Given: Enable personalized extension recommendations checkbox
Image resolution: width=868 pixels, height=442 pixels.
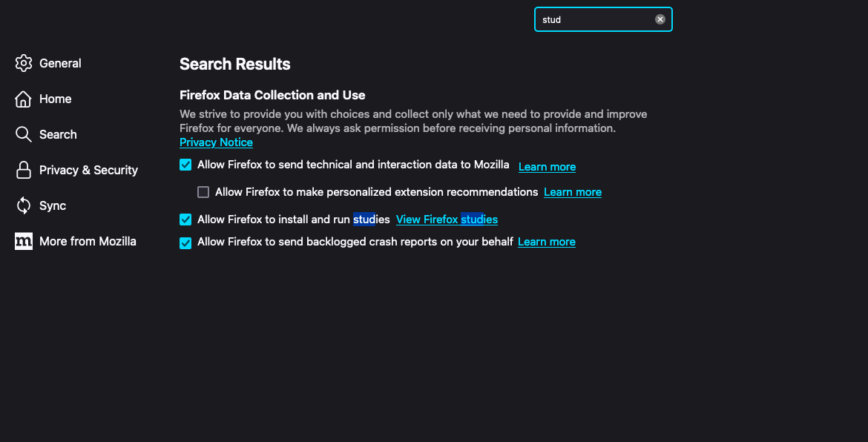Looking at the screenshot, I should click(x=203, y=192).
